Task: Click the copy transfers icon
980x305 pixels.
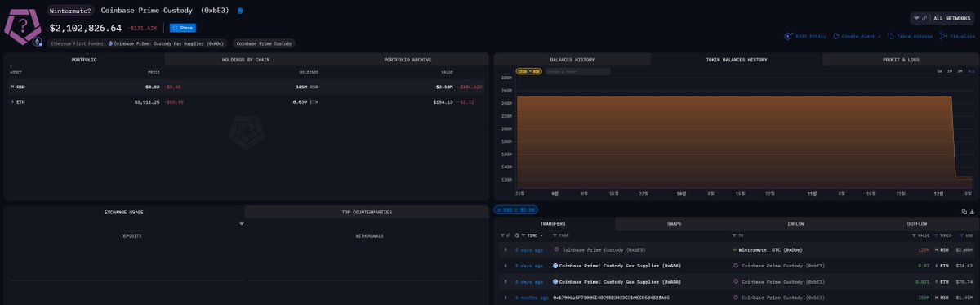Action: tap(964, 211)
